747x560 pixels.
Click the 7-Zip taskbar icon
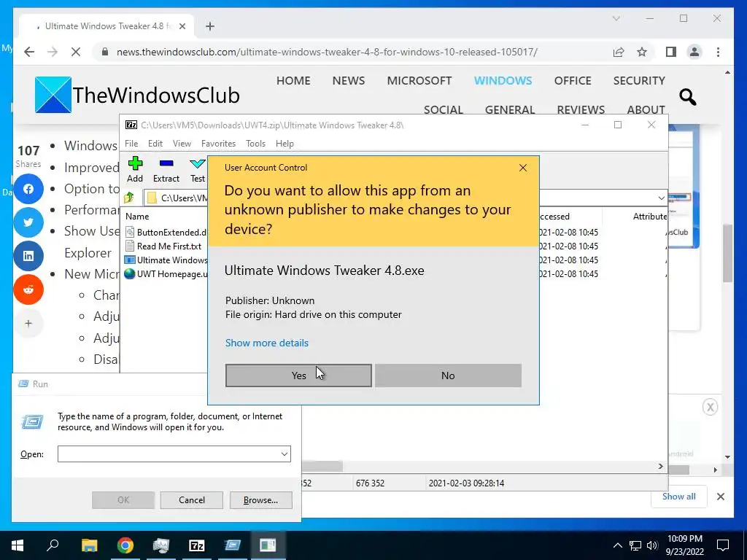click(x=196, y=545)
